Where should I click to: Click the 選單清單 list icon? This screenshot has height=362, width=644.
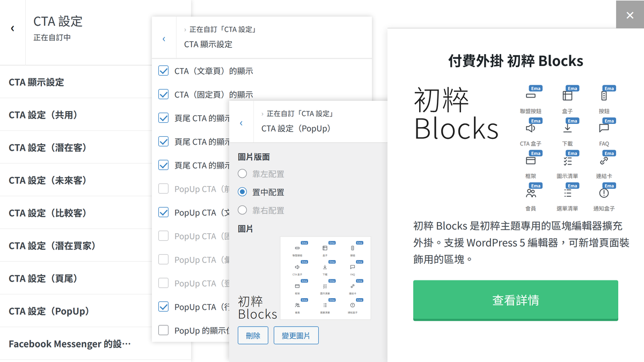(x=567, y=193)
